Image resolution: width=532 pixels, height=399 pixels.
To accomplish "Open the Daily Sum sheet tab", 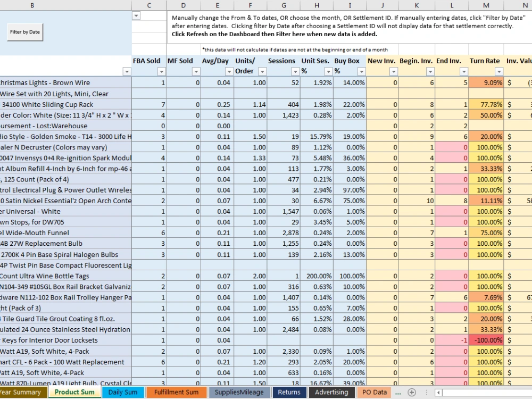I will coord(122,392).
